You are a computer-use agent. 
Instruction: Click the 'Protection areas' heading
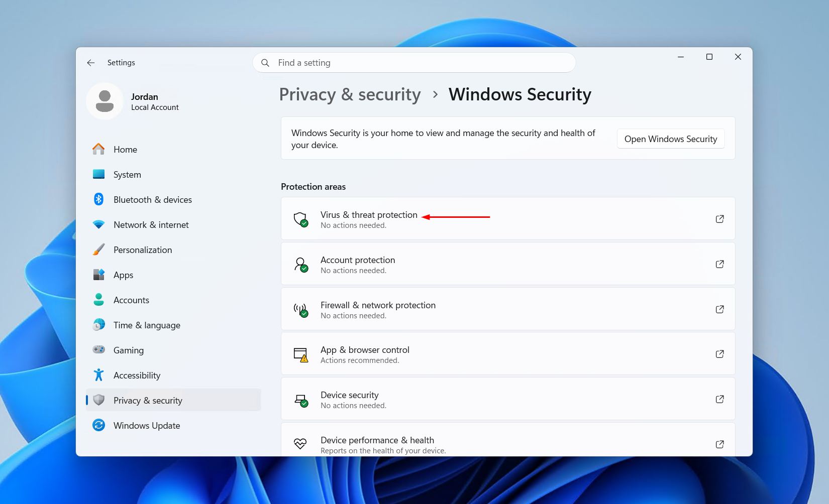313,187
